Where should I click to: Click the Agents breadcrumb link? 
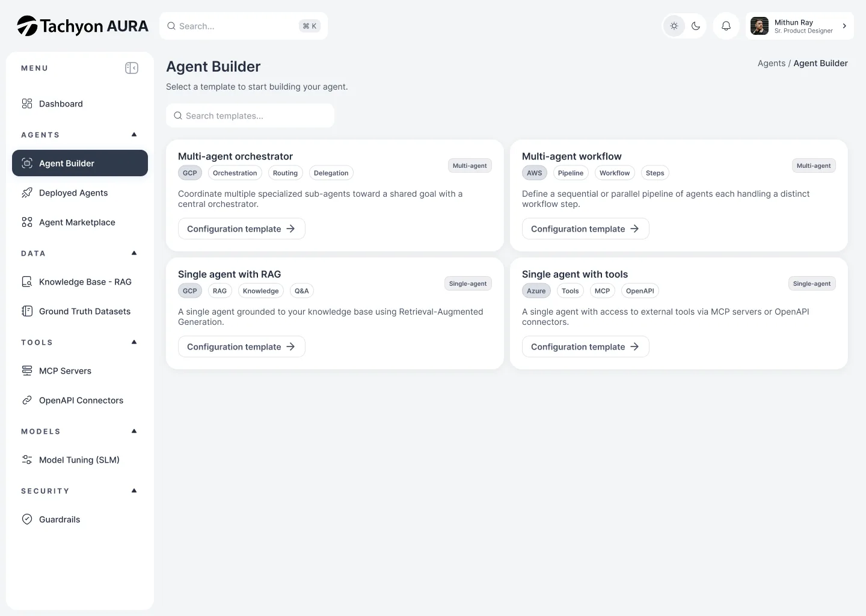(772, 63)
